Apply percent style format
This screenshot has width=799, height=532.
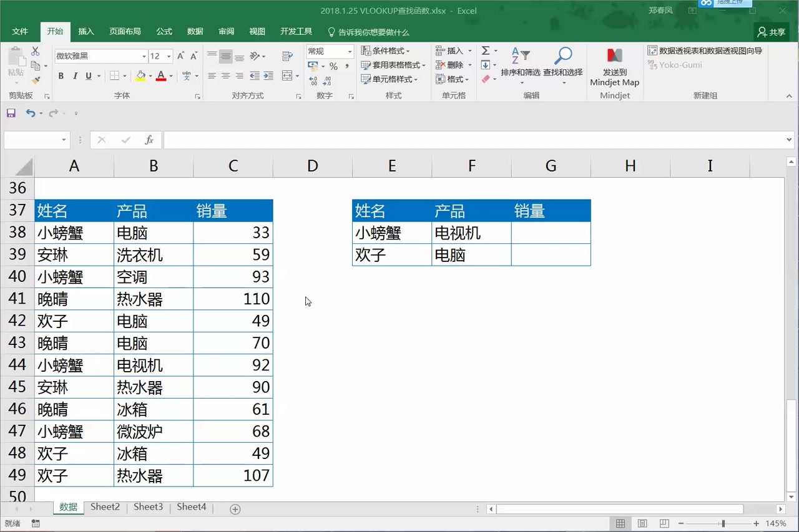pyautogui.click(x=333, y=66)
